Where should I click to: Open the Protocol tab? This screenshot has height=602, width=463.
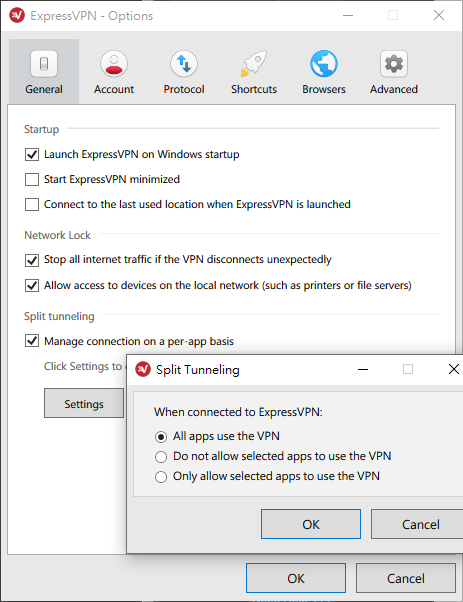click(184, 71)
